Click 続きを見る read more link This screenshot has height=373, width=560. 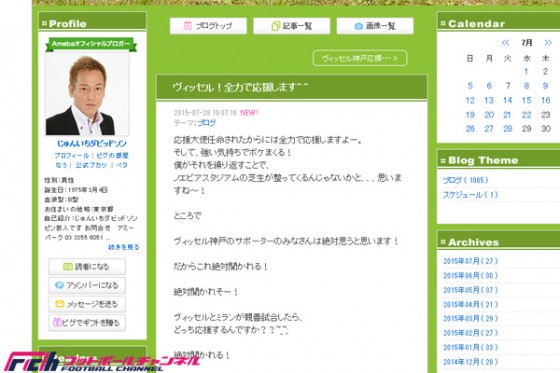click(124, 247)
